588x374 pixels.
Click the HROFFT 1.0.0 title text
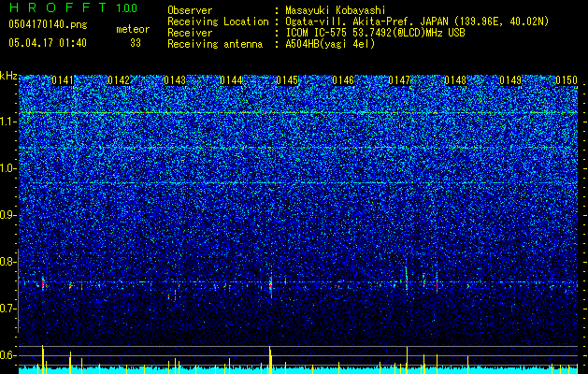tap(73, 7)
